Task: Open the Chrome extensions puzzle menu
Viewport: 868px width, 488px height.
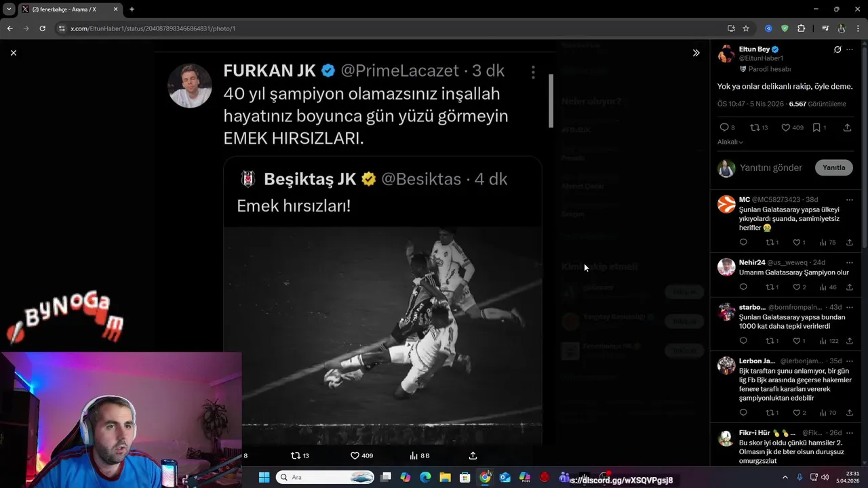Action: point(802,28)
